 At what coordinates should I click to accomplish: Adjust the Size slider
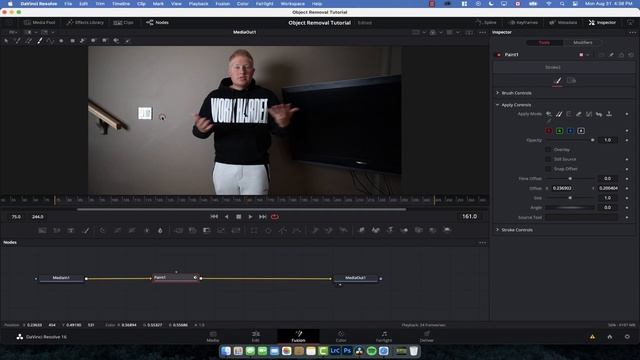click(x=570, y=198)
